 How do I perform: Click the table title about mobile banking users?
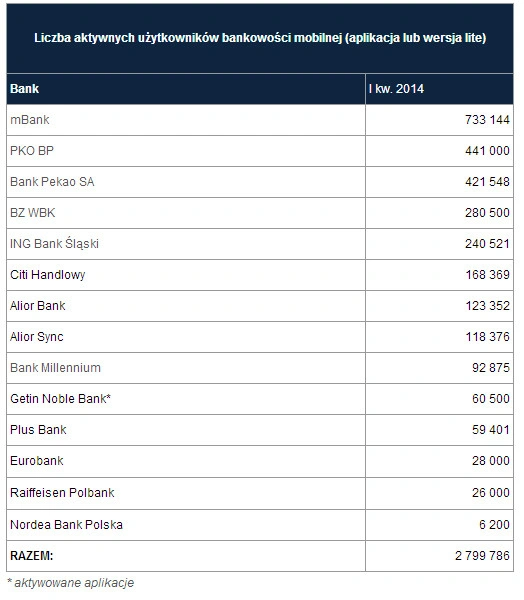pos(260,38)
